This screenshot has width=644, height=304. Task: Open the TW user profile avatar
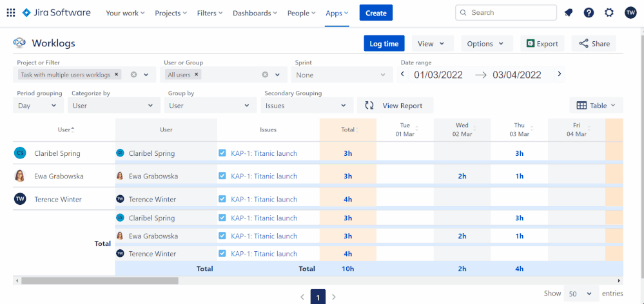[x=630, y=13]
